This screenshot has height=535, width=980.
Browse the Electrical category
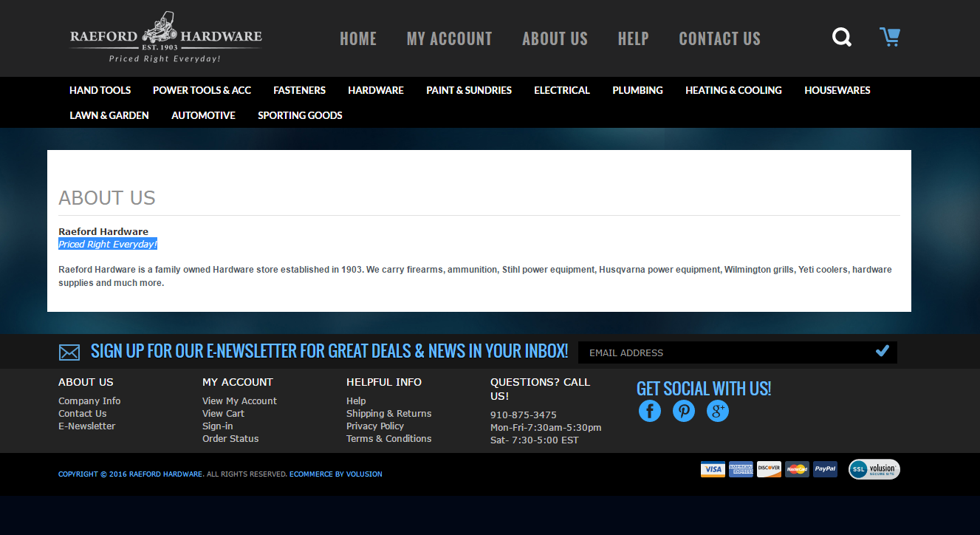pyautogui.click(x=562, y=90)
